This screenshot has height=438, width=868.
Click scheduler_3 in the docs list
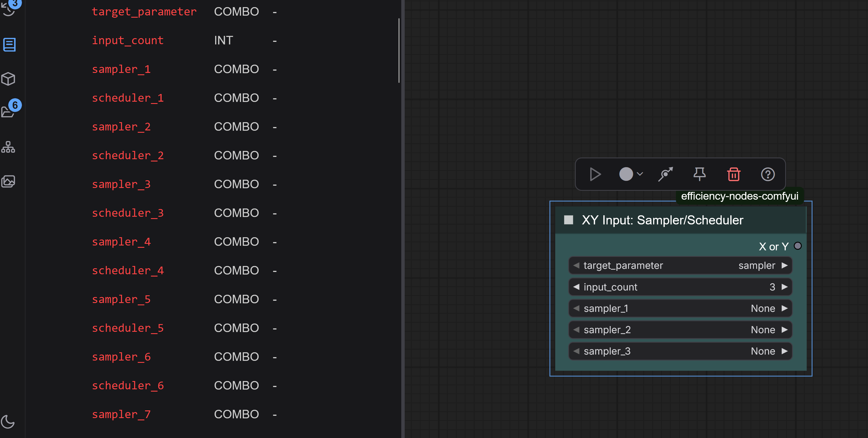coord(128,213)
